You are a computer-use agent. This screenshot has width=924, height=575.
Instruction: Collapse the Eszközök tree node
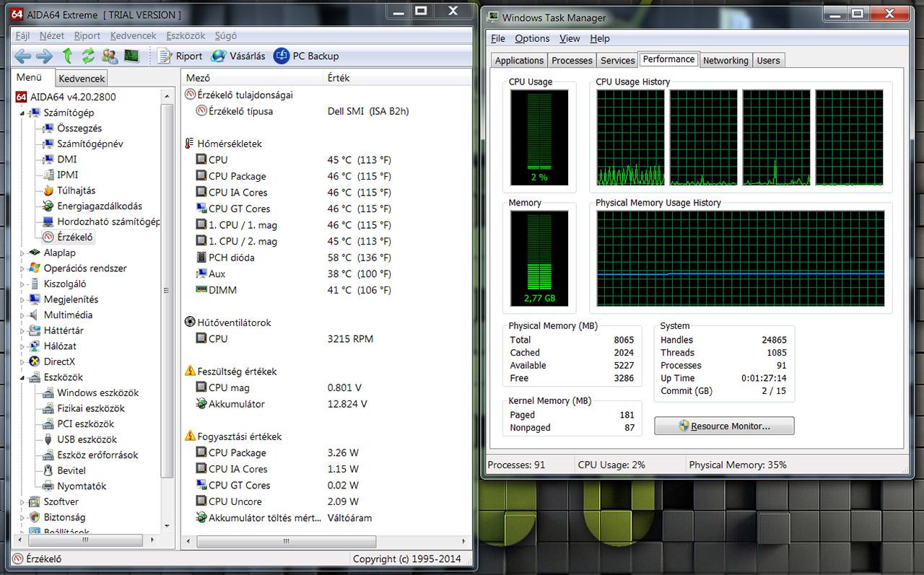[22, 377]
